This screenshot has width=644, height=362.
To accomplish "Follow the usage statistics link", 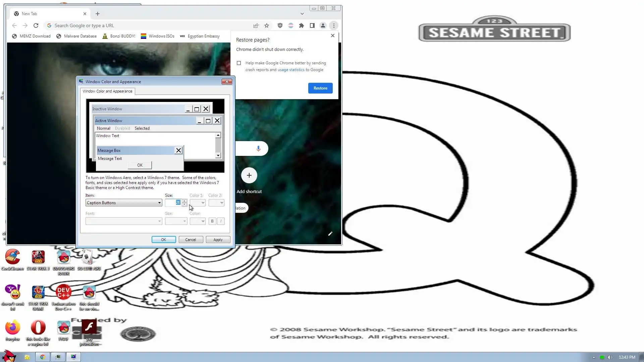I will [x=291, y=70].
